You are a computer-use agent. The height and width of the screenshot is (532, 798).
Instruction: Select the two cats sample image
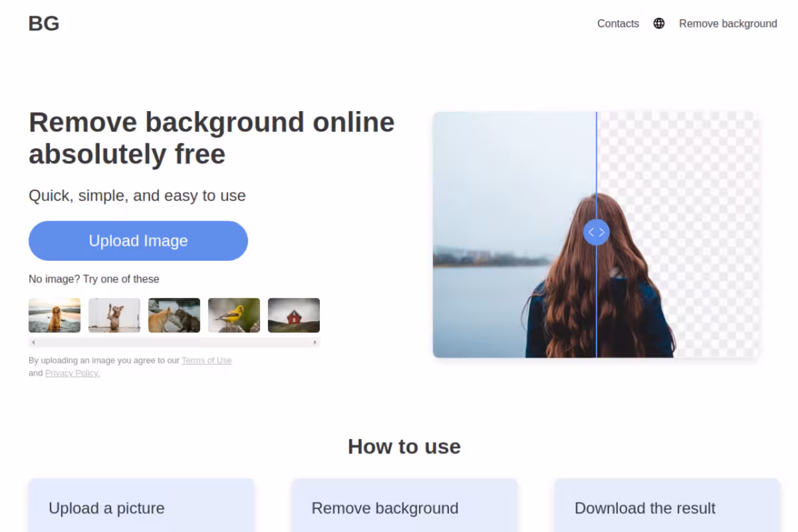click(x=174, y=315)
